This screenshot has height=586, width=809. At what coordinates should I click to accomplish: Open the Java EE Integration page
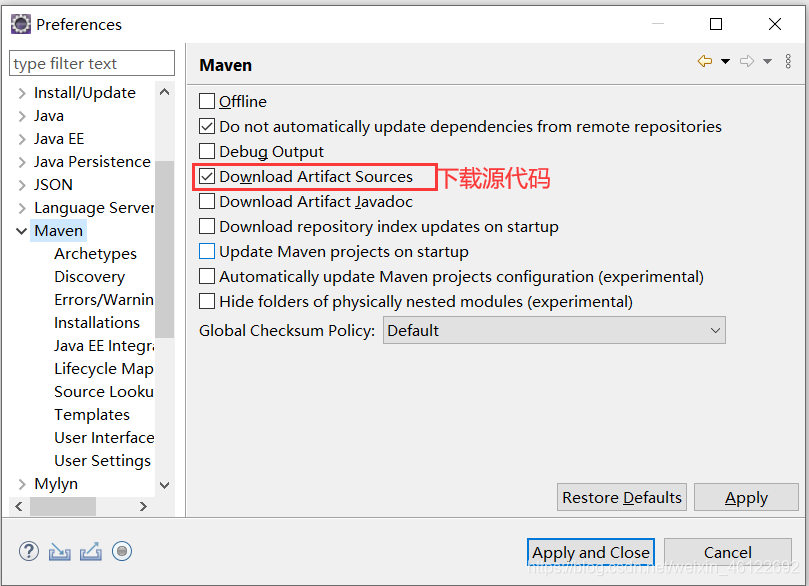point(104,346)
